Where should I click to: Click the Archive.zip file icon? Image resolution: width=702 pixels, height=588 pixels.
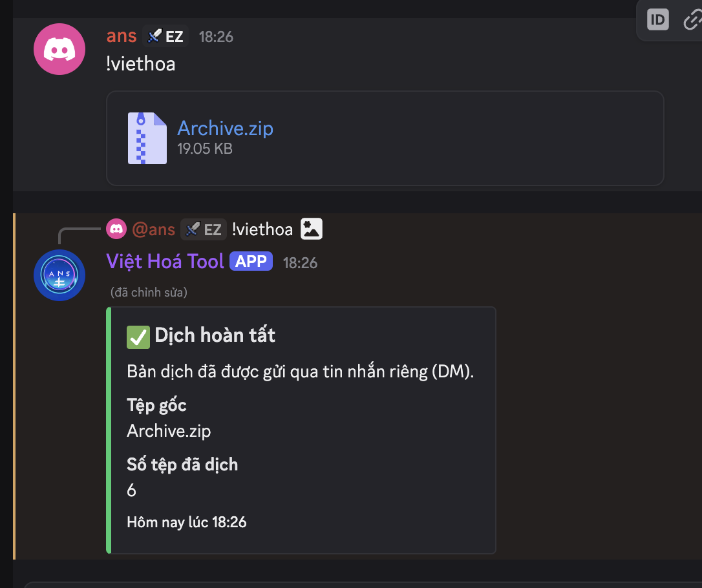pyautogui.click(x=147, y=138)
